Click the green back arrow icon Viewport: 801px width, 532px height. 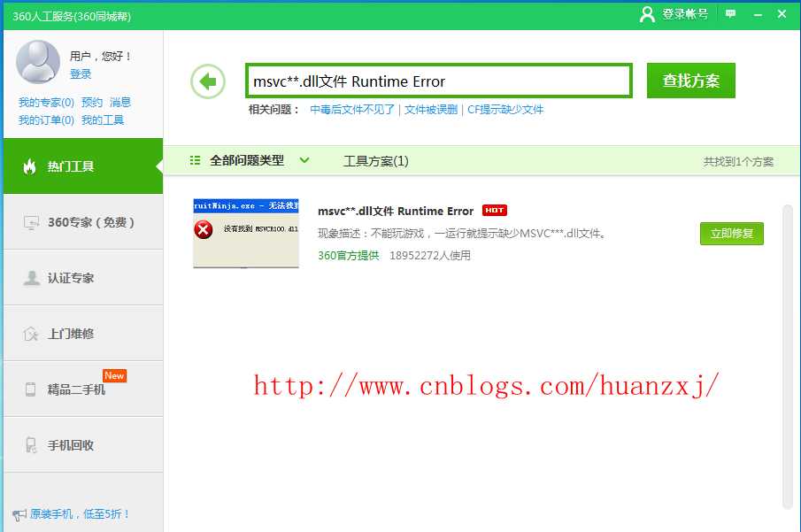pyautogui.click(x=208, y=81)
